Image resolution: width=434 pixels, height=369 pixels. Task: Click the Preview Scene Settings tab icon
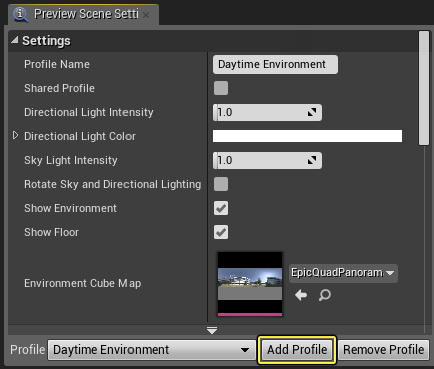click(21, 14)
